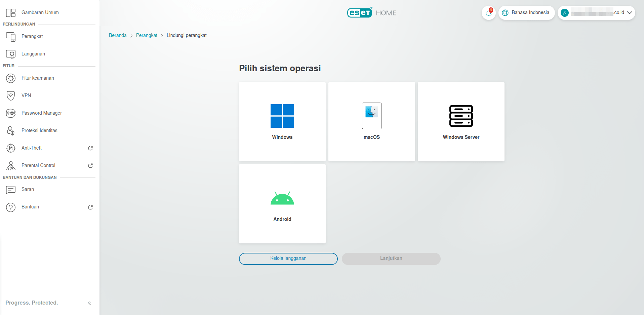The height and width of the screenshot is (315, 644).
Task: Open the VPN sidebar item
Action: point(26,95)
